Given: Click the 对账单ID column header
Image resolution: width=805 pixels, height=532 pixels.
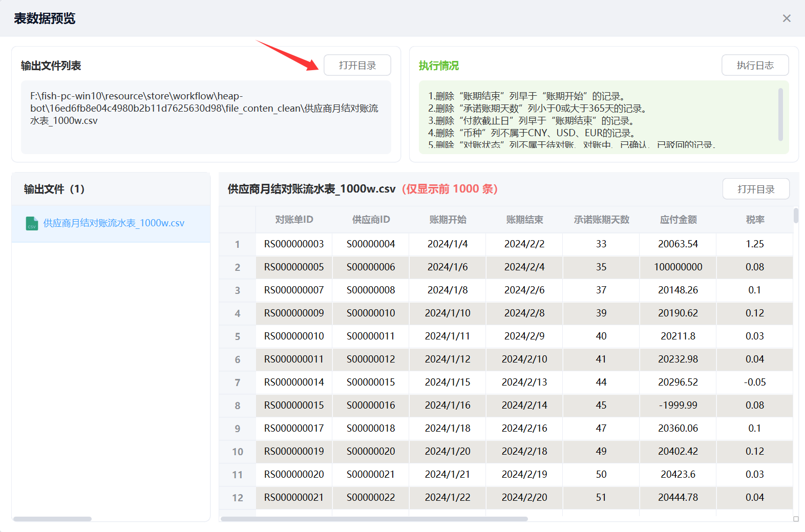Looking at the screenshot, I should tap(294, 220).
